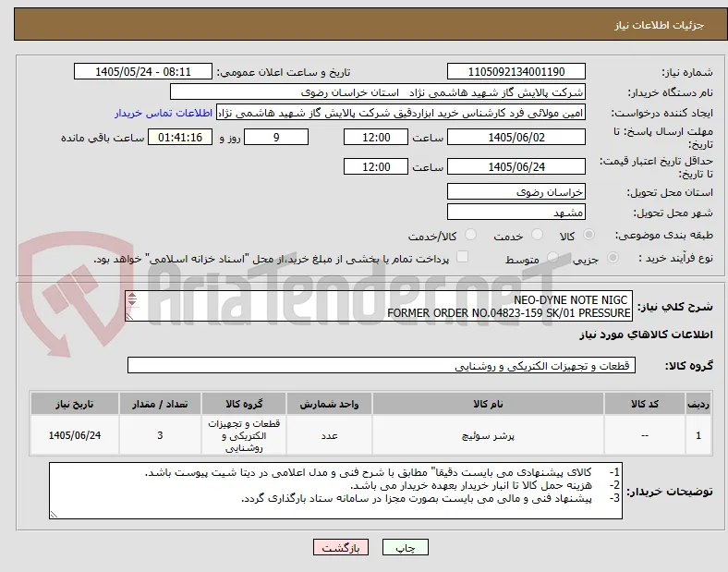The width and height of the screenshot is (728, 572).
Task: Open the اطلاعات تماس خریدار link
Action: [164, 114]
